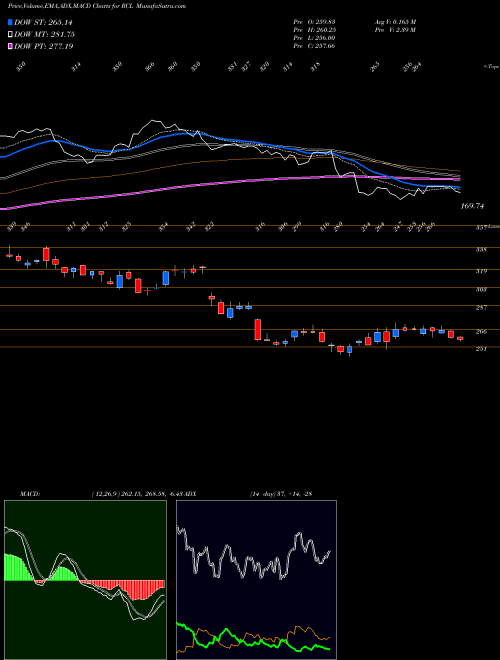500x660 pixels.
Task: Click the magenta DOW PT legend swatch
Action: 10,46
